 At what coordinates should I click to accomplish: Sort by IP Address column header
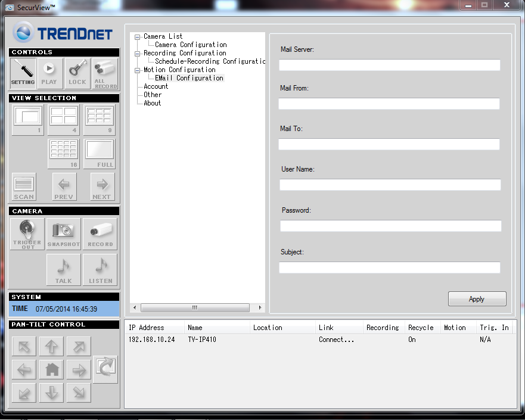155,328
